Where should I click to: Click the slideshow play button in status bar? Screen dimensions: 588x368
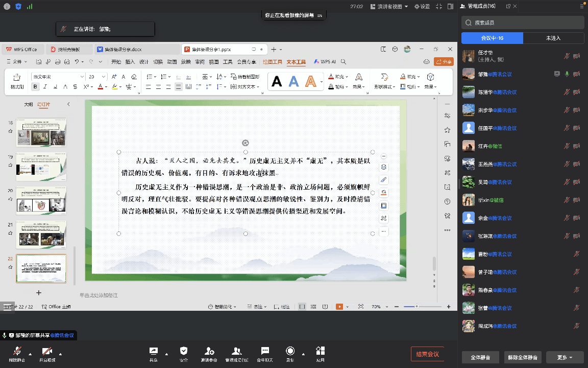click(339, 307)
